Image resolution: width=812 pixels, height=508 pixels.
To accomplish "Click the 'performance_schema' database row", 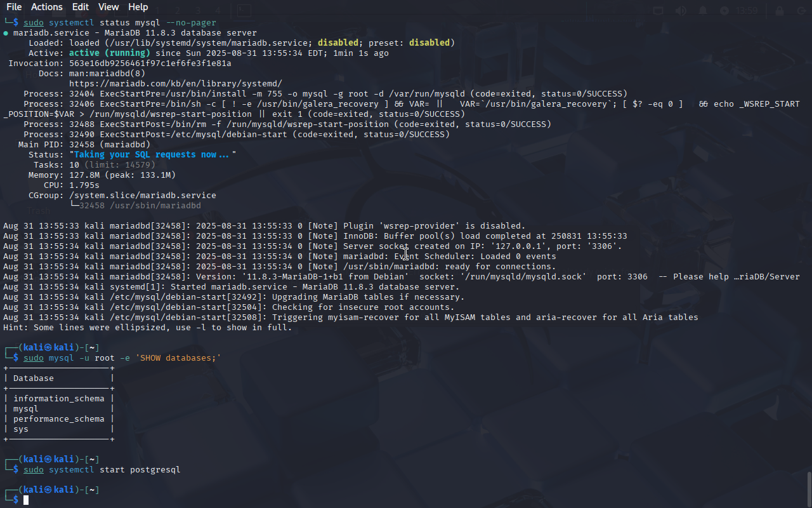I will (x=59, y=419).
